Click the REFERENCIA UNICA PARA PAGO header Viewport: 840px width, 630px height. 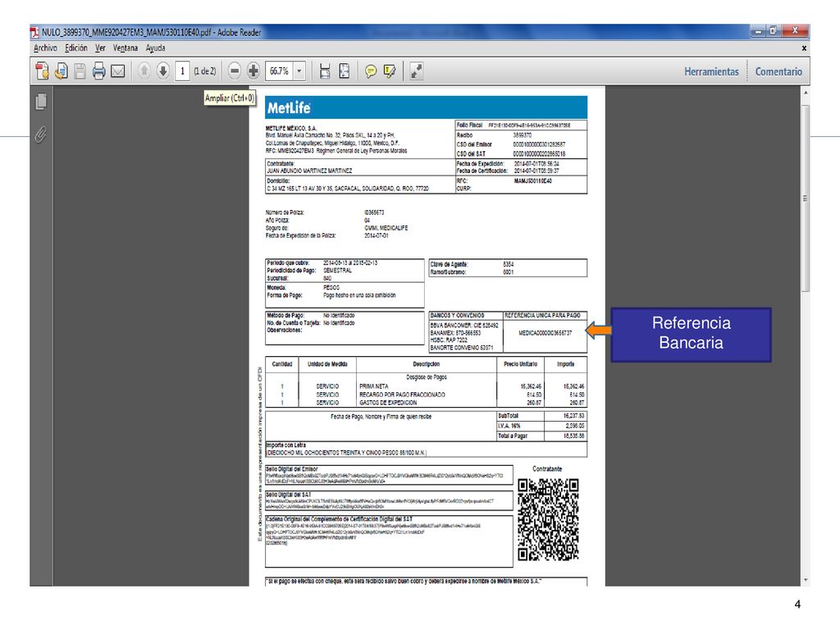tap(542, 316)
